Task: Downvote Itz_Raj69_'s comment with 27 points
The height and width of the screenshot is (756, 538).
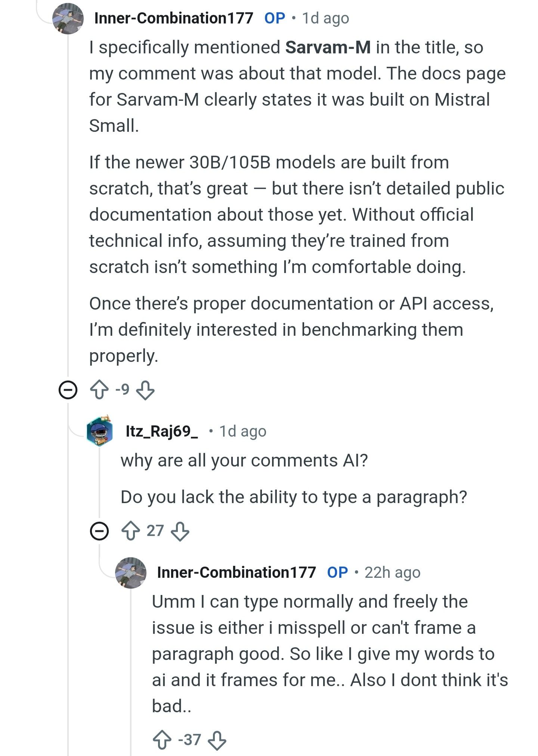Action: pos(180,531)
